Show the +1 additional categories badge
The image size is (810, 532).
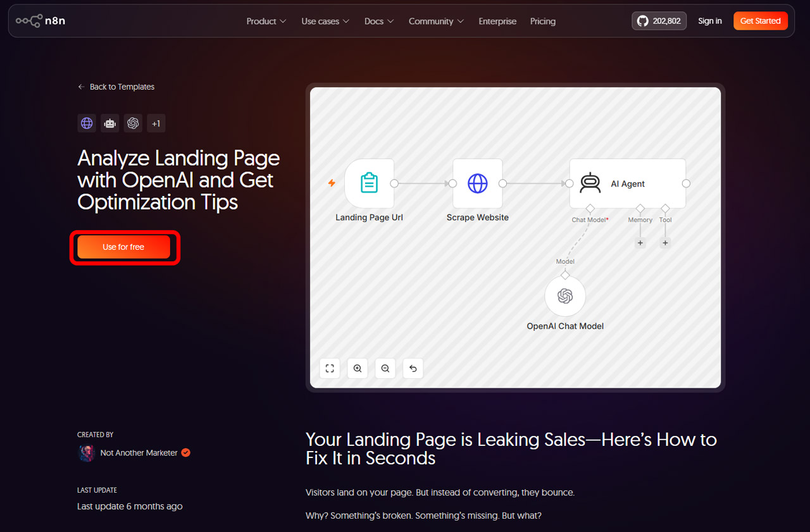[x=156, y=123]
